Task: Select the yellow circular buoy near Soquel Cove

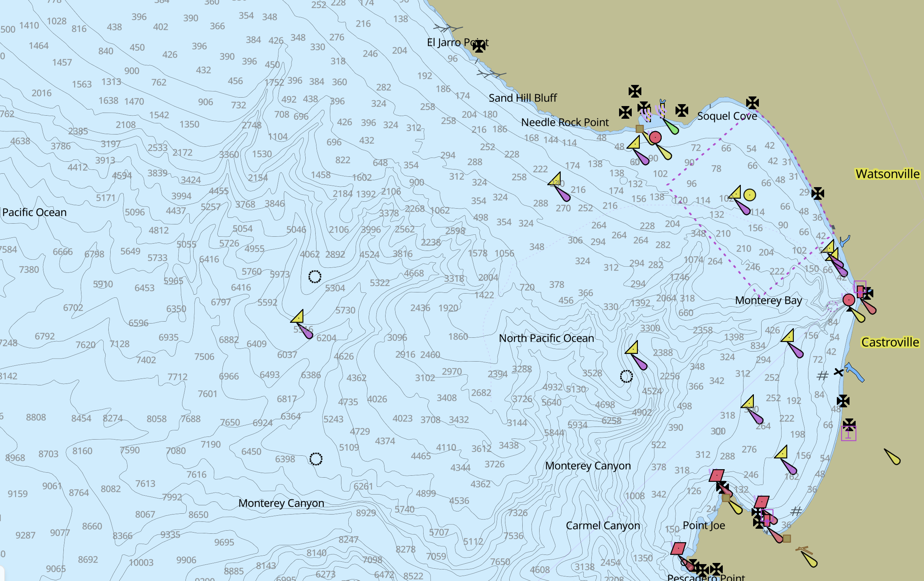Action: pyautogui.click(x=749, y=195)
